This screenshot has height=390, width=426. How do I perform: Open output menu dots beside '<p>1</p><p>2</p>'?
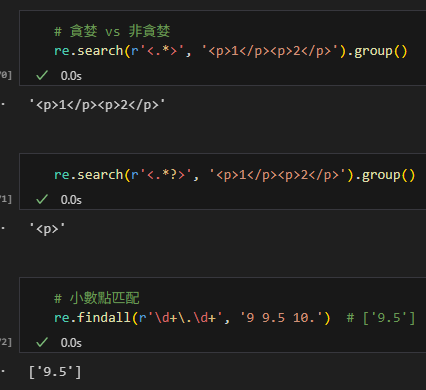[x=3, y=104]
